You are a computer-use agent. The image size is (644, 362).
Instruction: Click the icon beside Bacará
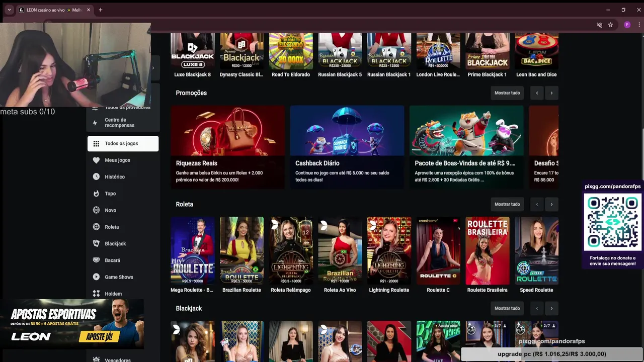click(x=96, y=260)
